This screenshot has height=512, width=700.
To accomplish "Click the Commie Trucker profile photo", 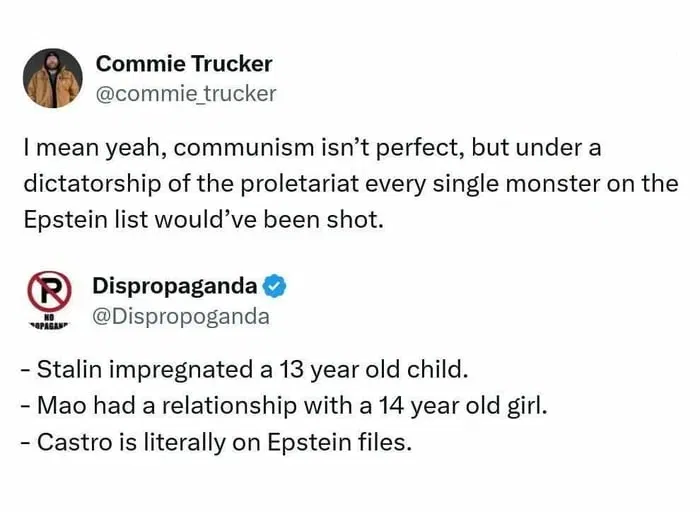I will [x=52, y=78].
